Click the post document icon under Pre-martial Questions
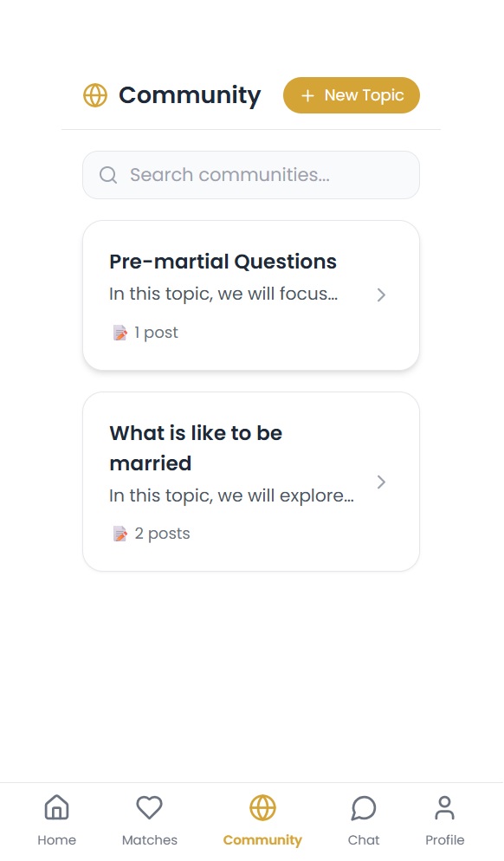This screenshot has width=504, height=861. tap(120, 332)
